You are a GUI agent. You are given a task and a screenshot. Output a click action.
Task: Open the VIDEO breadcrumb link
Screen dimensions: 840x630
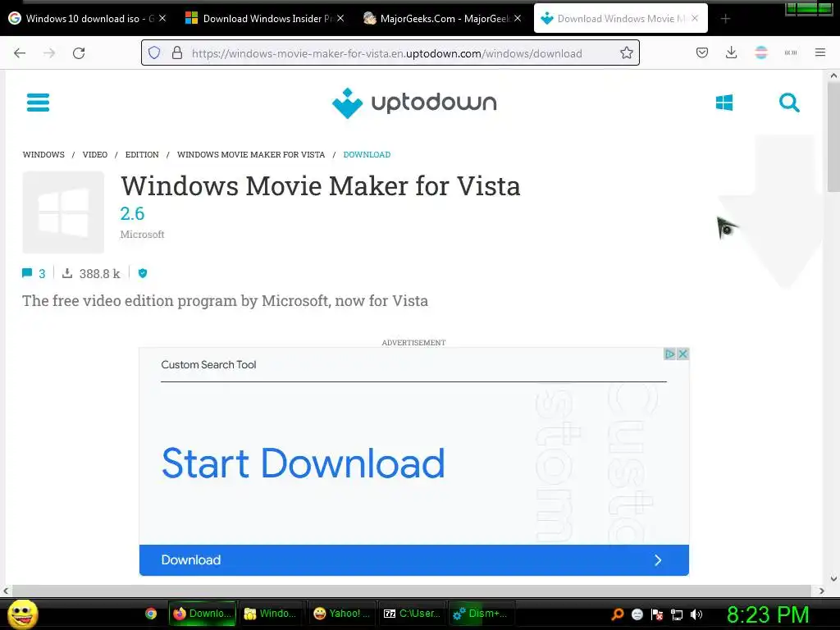point(95,154)
